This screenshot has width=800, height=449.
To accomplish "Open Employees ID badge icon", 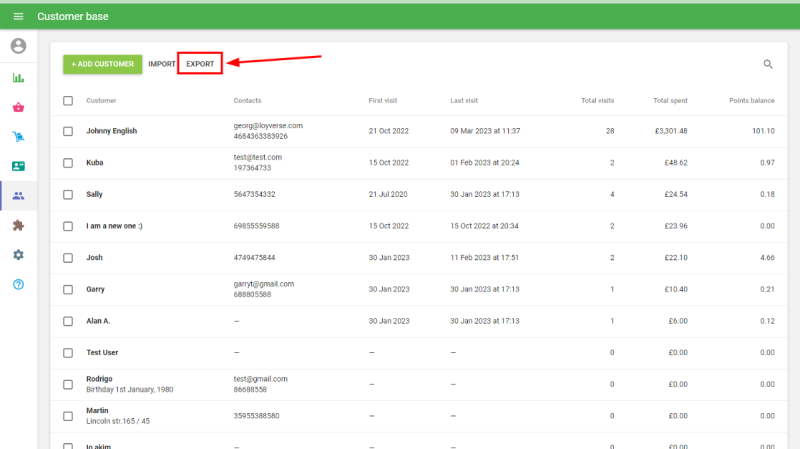I will [x=18, y=166].
